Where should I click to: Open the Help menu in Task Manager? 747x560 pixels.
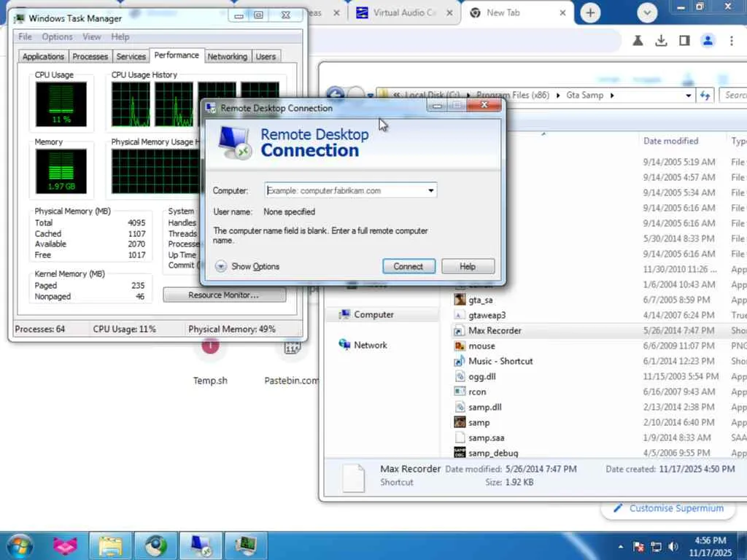coord(120,36)
